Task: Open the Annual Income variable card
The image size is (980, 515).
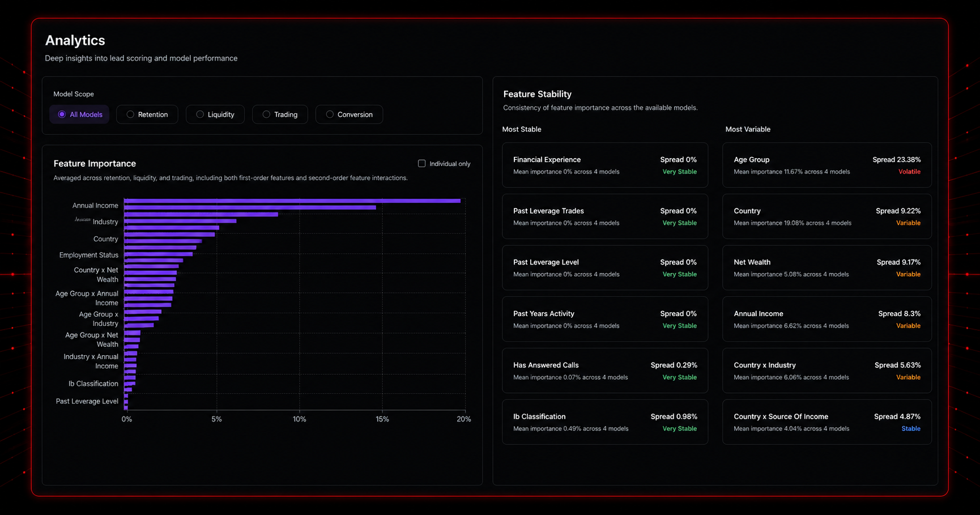Action: [827, 319]
